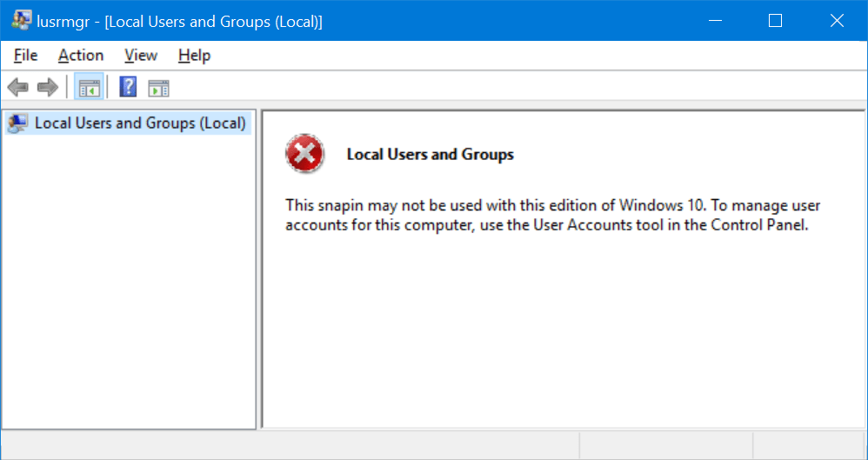Open the File menu
868x460 pixels.
click(26, 56)
